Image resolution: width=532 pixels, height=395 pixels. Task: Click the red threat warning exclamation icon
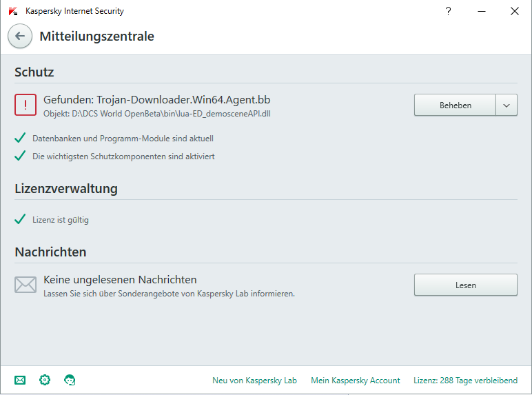click(25, 105)
